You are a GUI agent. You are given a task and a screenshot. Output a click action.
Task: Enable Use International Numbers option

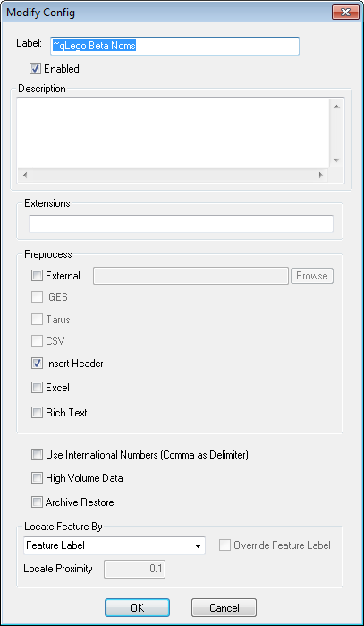coord(37,455)
